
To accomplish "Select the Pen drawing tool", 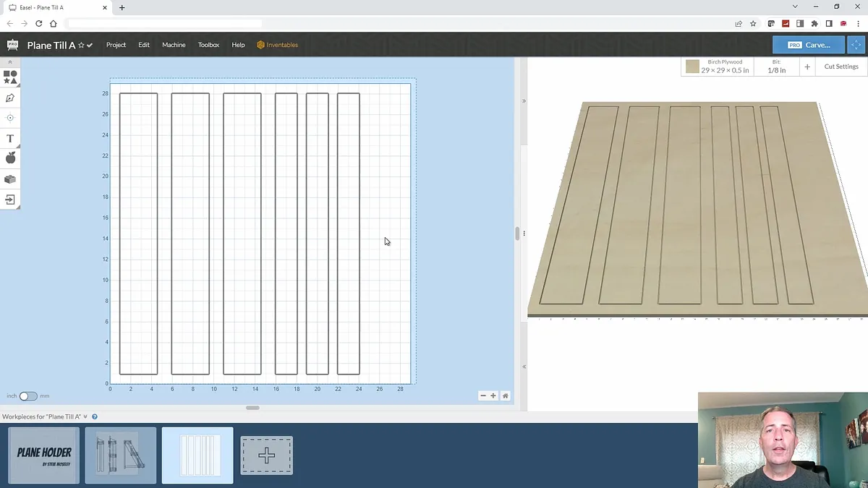I will coord(10,98).
